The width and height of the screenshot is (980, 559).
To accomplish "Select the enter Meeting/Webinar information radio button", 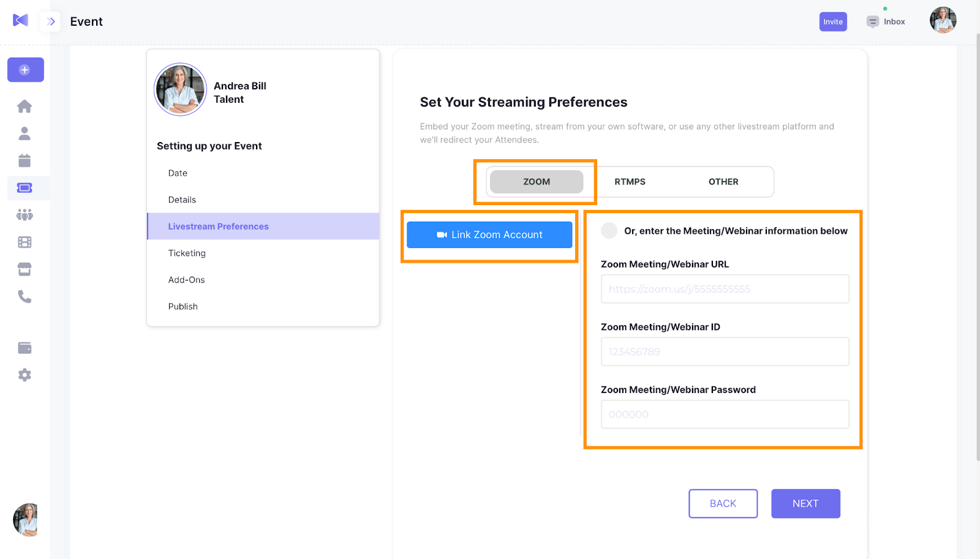I will (x=609, y=230).
